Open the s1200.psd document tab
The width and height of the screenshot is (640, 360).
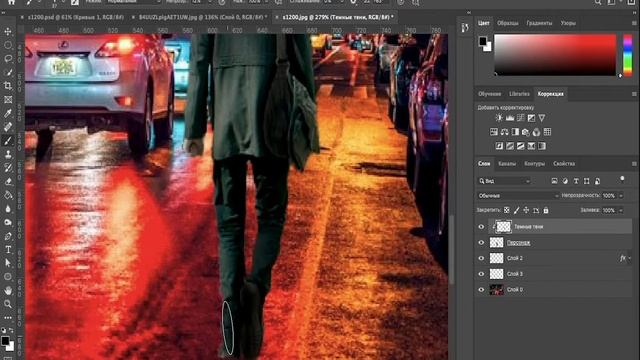(x=76, y=17)
